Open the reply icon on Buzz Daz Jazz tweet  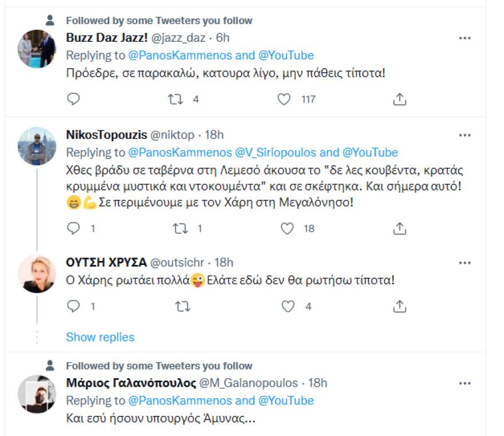pos(73,98)
